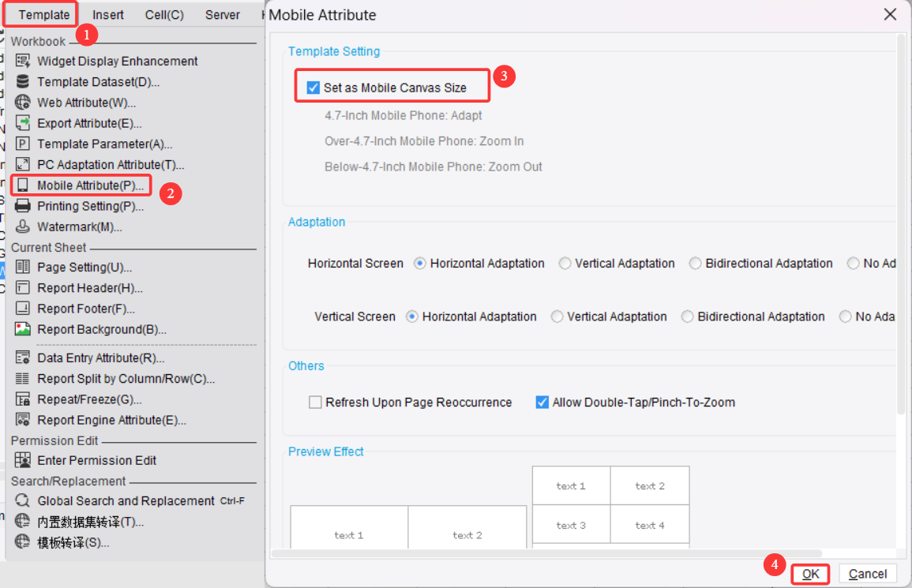Open Page Setting(U) menu entry
The height and width of the screenshot is (588, 912).
coord(84,268)
